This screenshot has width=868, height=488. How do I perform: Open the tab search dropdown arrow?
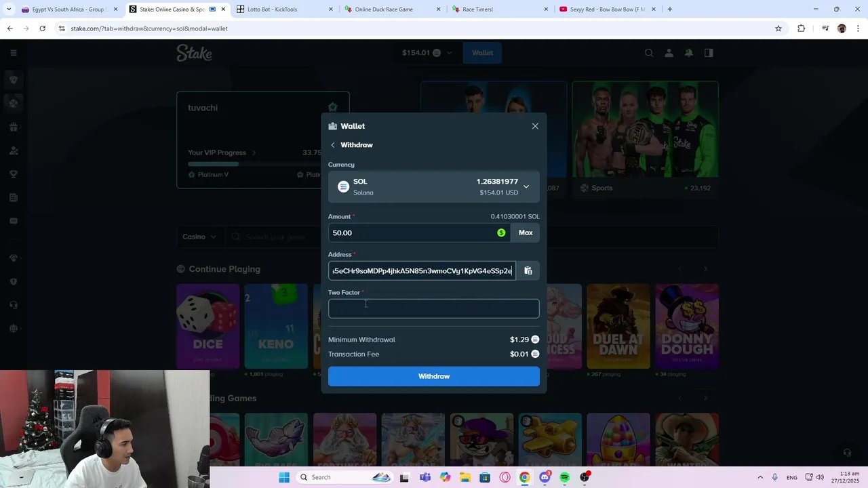point(7,9)
